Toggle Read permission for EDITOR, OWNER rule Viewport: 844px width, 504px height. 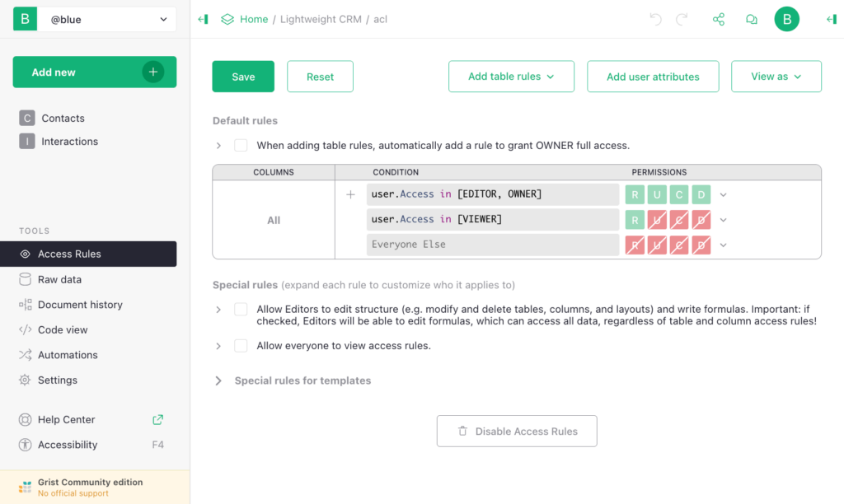635,194
